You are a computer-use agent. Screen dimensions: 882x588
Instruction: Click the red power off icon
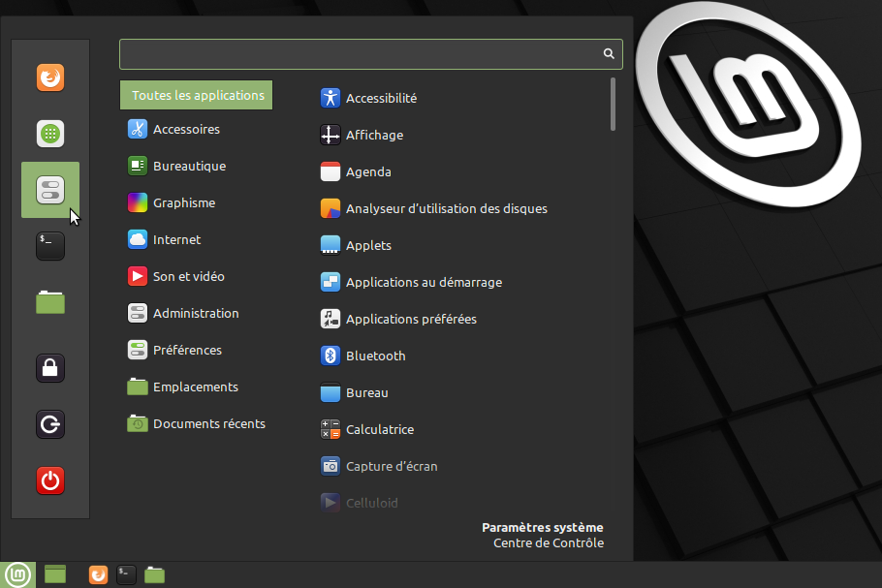point(50,480)
